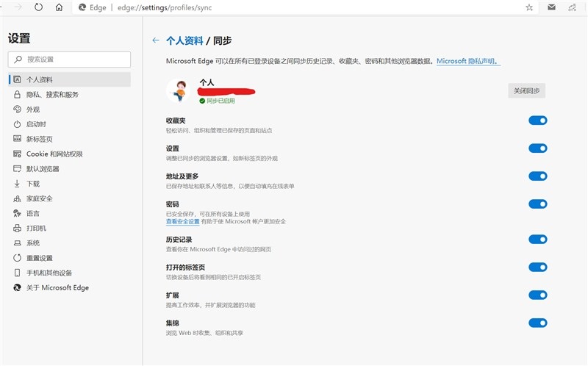The image size is (588, 366).
Task: Click the 个人资料 breadcrumb link
Action: point(184,40)
